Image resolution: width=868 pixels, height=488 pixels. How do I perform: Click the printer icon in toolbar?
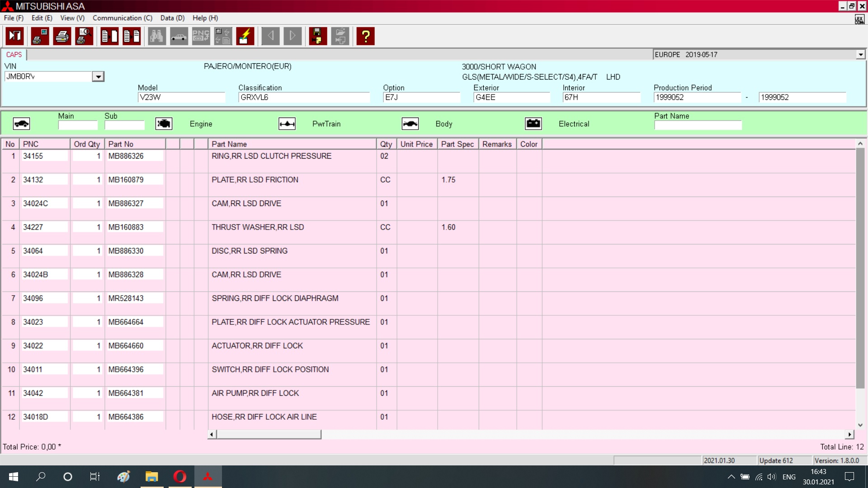[x=62, y=36]
